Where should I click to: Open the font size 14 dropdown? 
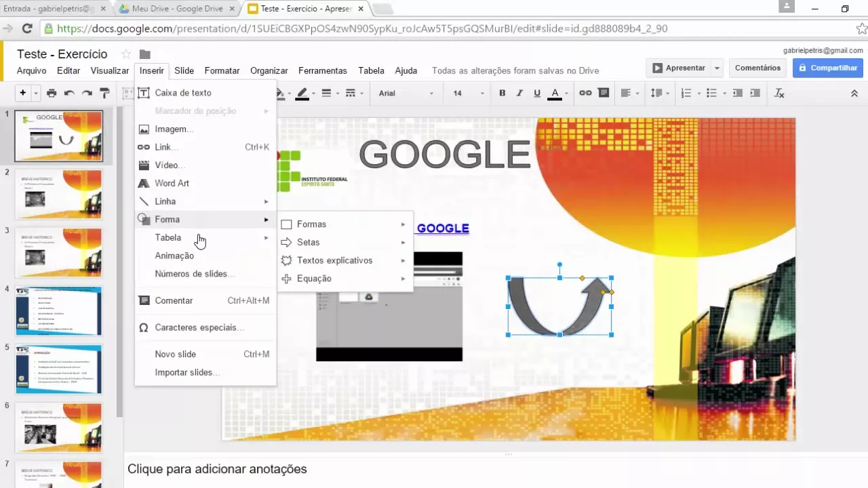pos(469,93)
